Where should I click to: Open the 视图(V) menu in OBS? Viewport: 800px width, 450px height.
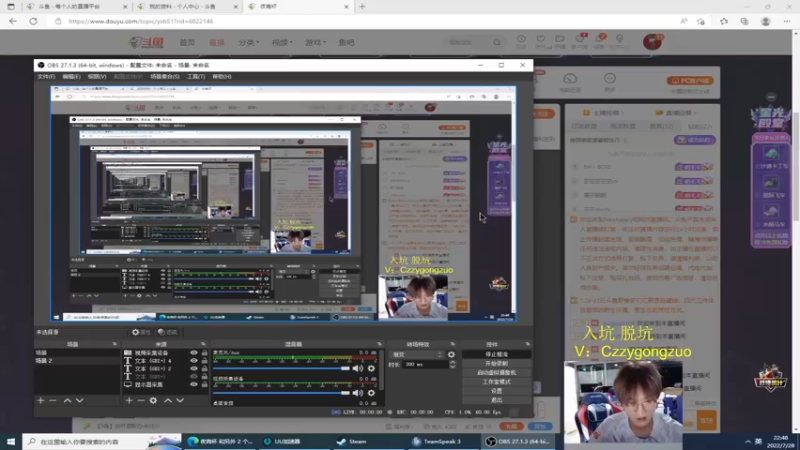(x=96, y=77)
